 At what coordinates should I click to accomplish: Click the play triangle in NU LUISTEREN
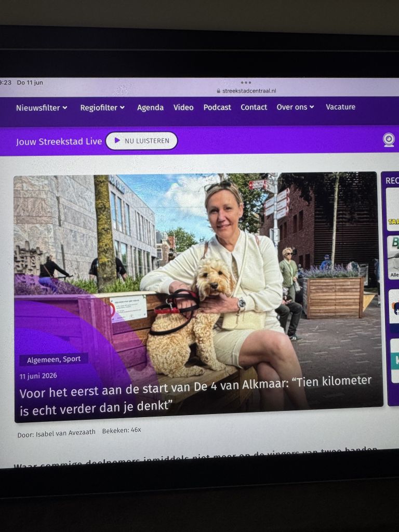(117, 140)
